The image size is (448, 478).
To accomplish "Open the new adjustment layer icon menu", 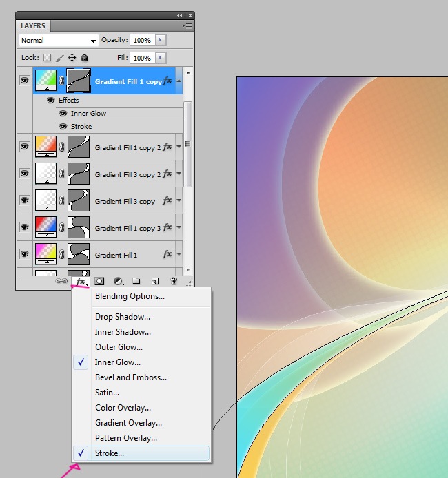I will tap(119, 281).
